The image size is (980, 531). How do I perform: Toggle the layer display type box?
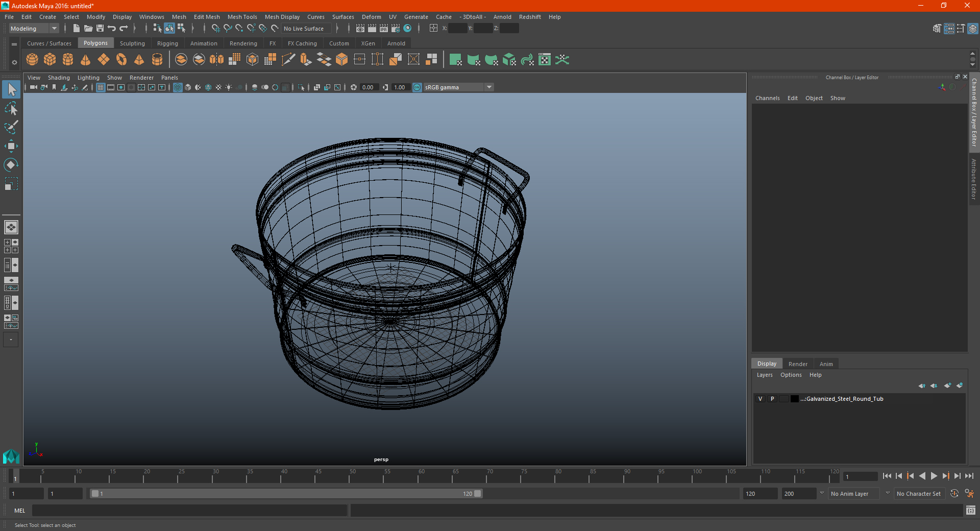(784, 399)
